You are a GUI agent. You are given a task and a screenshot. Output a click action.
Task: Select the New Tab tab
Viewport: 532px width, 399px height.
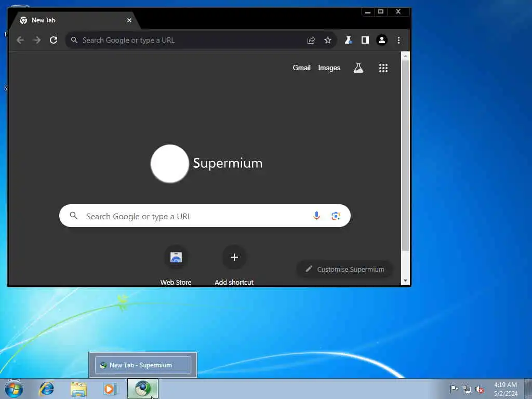[x=74, y=20]
